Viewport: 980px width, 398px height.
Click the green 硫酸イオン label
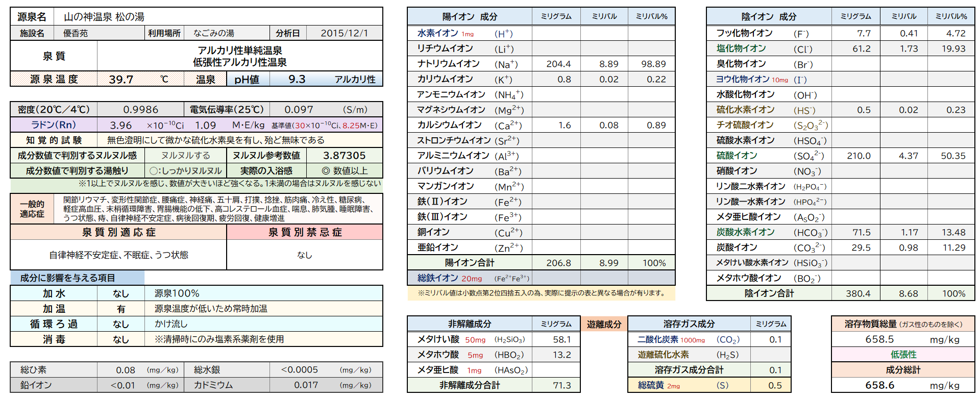click(737, 156)
